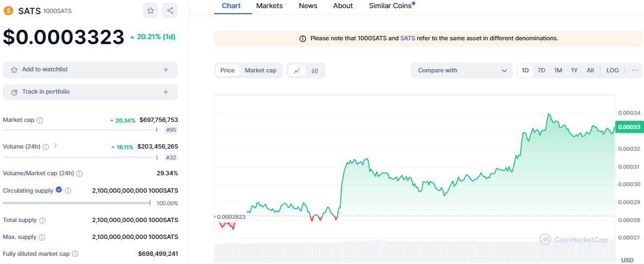This screenshot has width=644, height=264.
Task: Click the Track in portfolio button
Action: tap(90, 92)
